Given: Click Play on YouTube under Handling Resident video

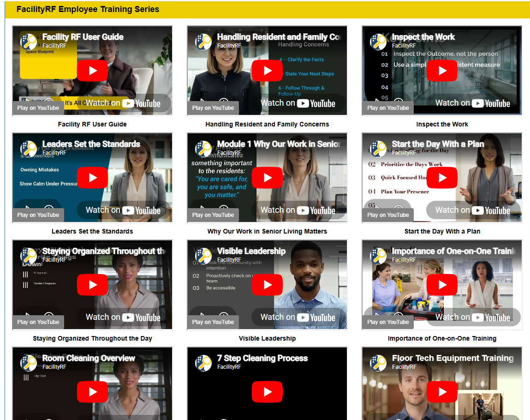Looking at the screenshot, I should click(x=213, y=108).
